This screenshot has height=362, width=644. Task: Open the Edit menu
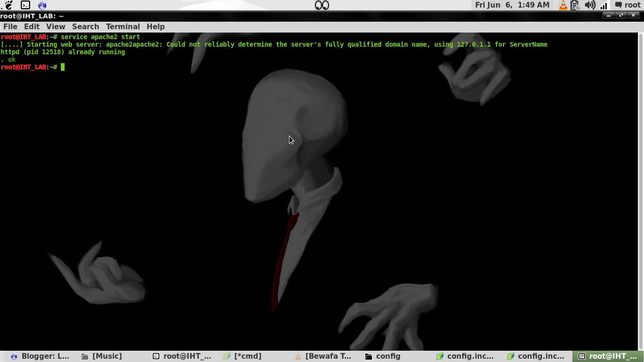click(32, 27)
